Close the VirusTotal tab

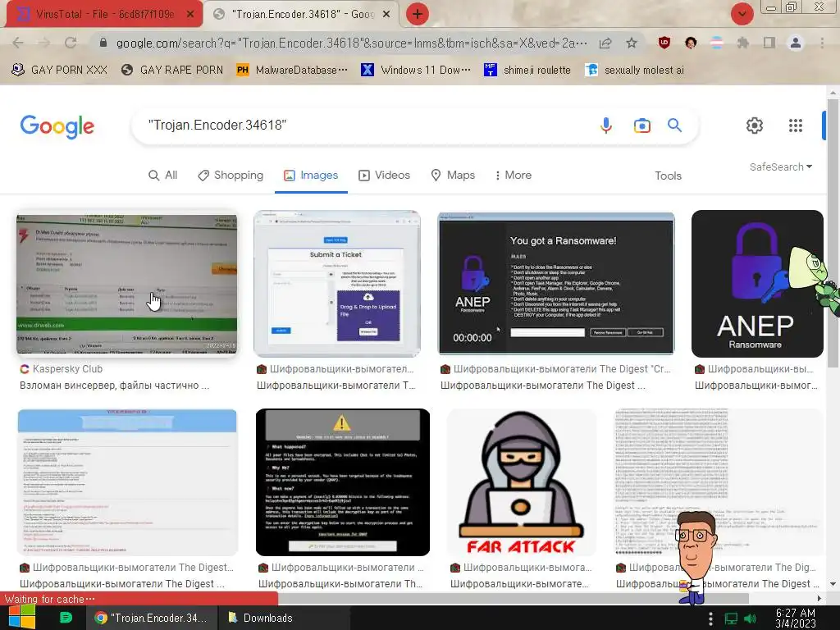tap(190, 15)
